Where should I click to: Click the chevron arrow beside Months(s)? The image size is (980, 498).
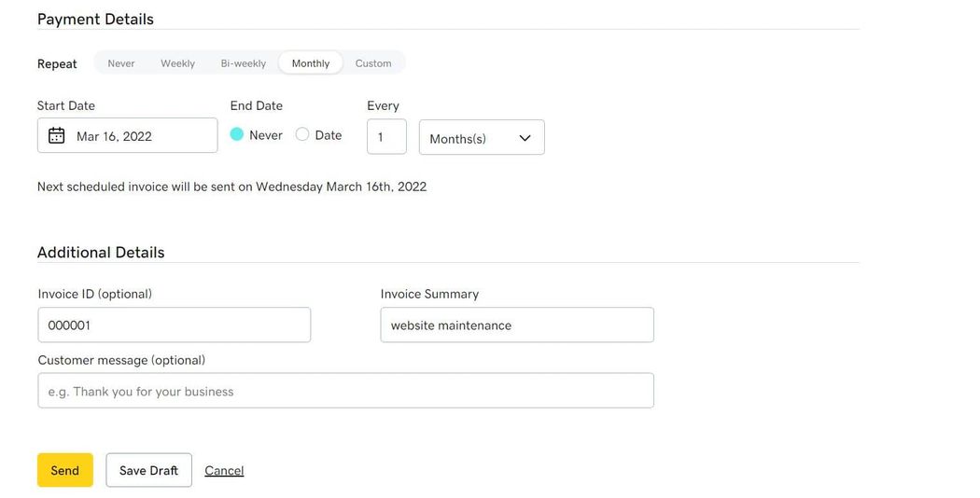(525, 138)
